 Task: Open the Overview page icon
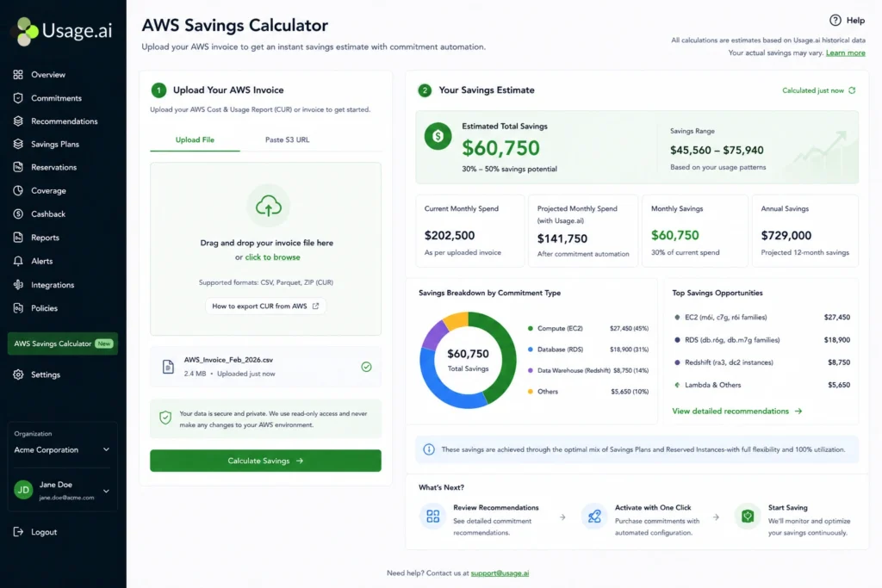pyautogui.click(x=18, y=74)
